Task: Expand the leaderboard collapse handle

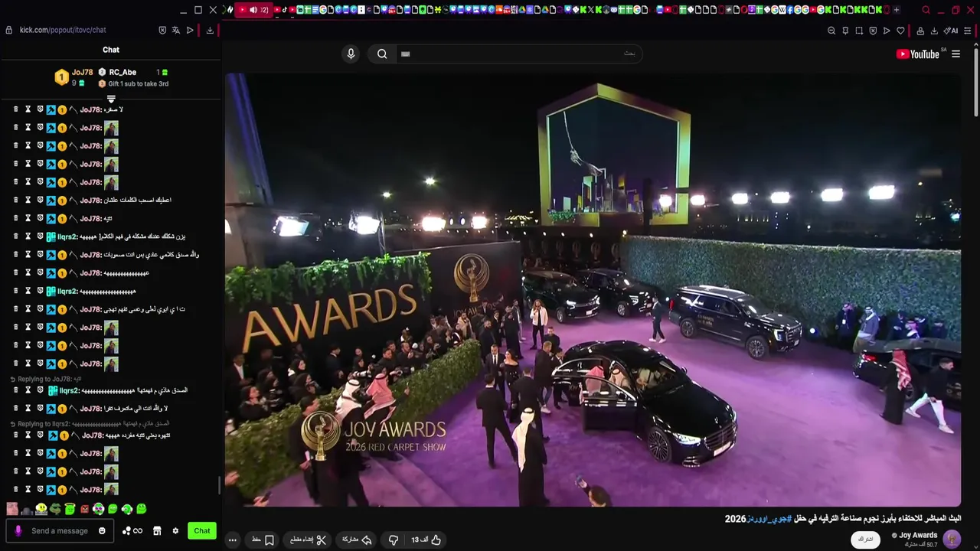Action: click(111, 99)
